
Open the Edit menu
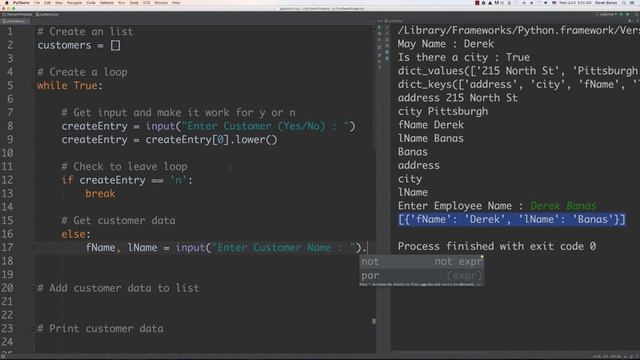pyautogui.click(x=47, y=3)
